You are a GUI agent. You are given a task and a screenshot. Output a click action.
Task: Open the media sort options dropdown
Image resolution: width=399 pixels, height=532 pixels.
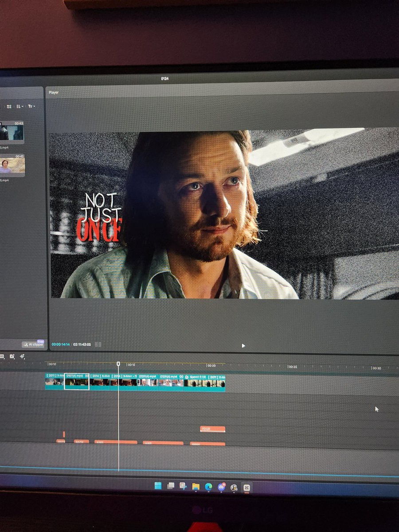[20, 106]
